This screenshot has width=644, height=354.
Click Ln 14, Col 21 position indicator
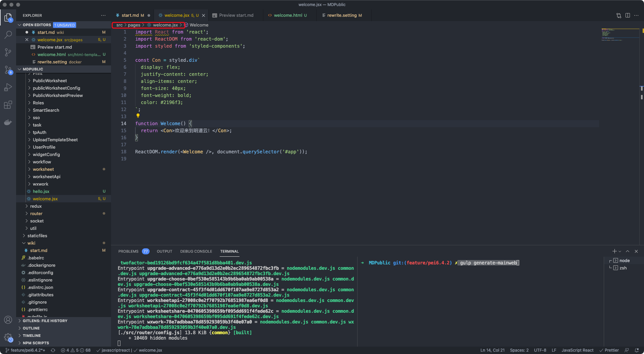pos(492,350)
